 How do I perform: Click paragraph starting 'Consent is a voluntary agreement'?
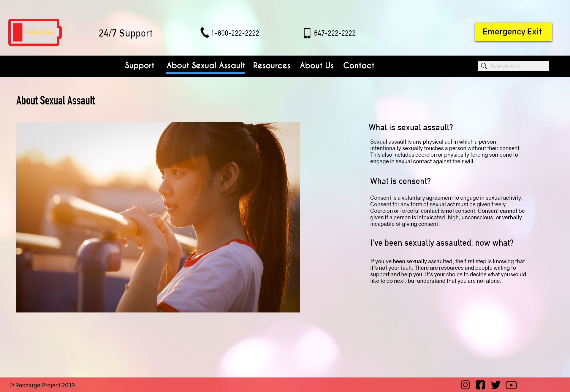[447, 211]
